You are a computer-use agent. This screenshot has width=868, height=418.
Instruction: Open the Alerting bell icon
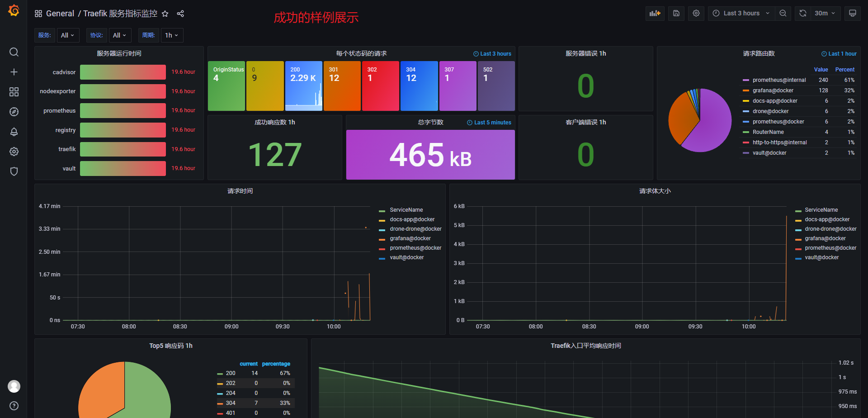[14, 132]
